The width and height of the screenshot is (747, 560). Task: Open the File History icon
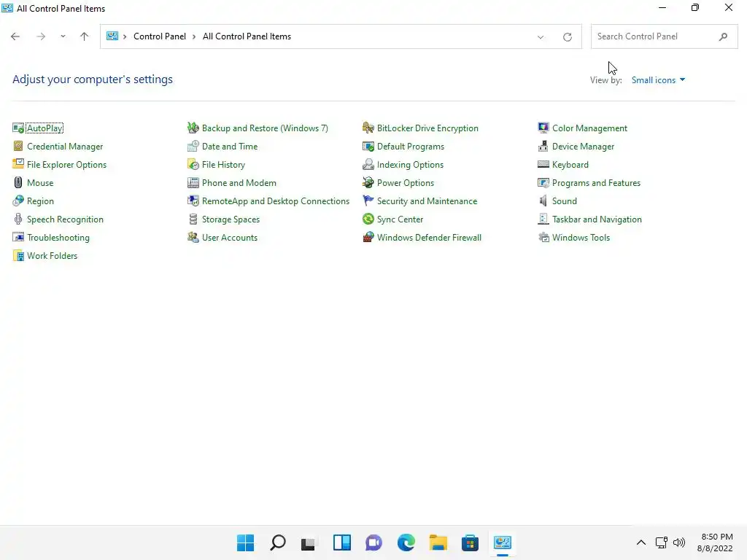pos(193,164)
